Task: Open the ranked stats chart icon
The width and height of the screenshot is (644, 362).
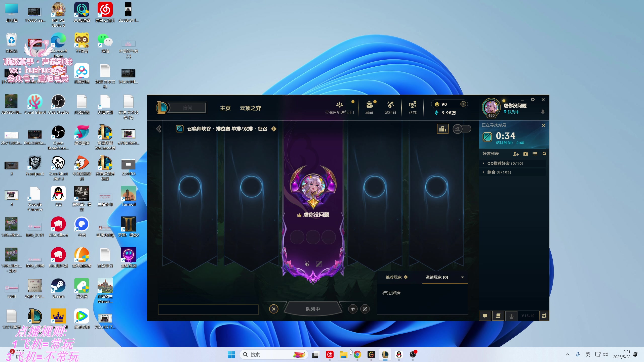Action: (442, 129)
